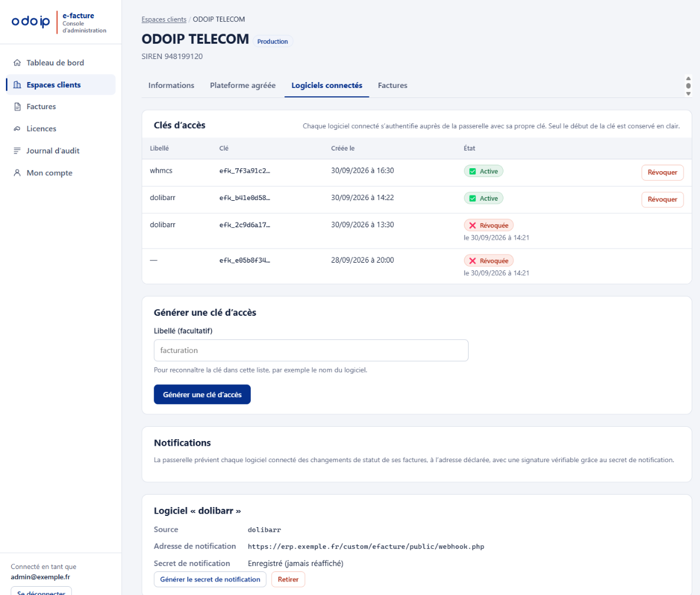
Task: Click the green check icon in whmcs row
Action: click(x=472, y=171)
